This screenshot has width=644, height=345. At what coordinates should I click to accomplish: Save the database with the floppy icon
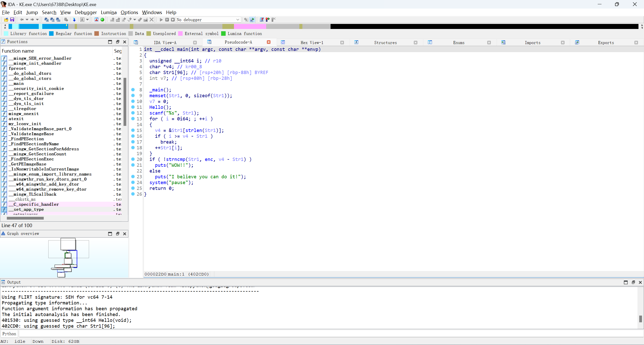12,20
